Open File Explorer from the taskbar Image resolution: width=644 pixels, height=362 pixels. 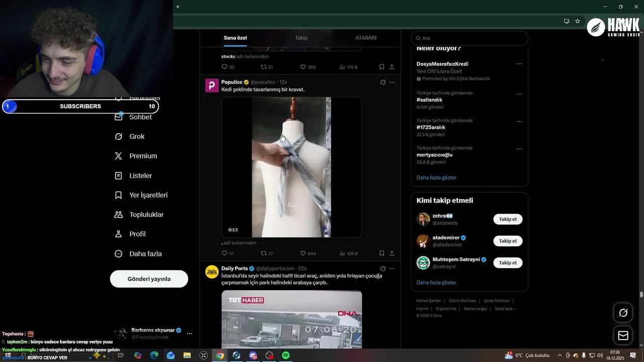(x=187, y=355)
